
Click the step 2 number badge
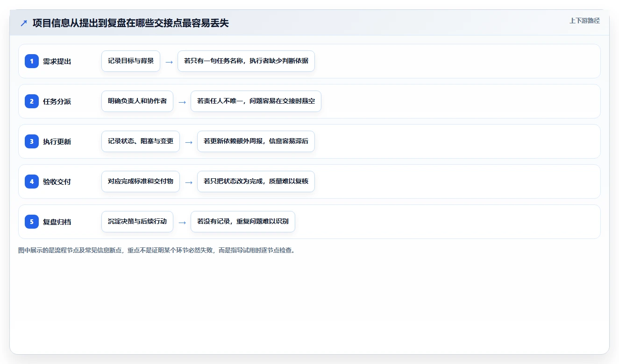(32, 101)
